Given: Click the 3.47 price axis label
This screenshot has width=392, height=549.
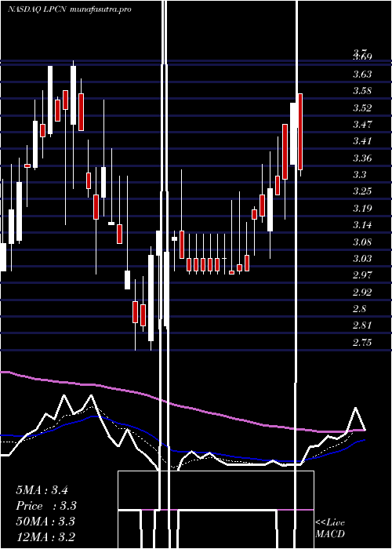Looking at the screenshot, I should [x=362, y=124].
